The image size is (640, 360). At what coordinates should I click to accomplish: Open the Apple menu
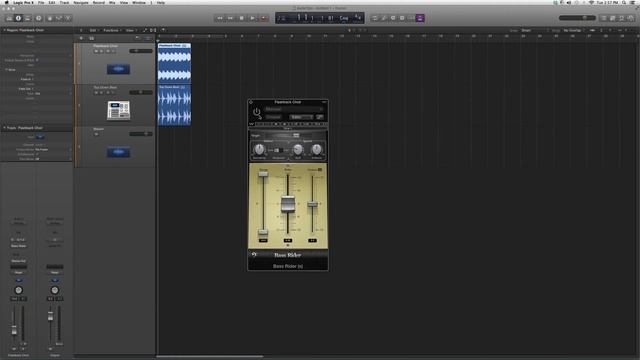coord(6,2)
